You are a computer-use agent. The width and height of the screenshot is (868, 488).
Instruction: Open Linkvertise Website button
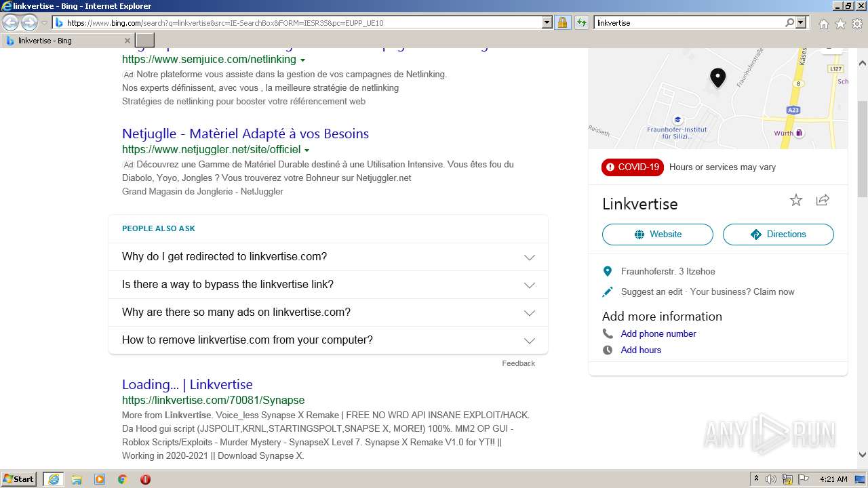tap(658, 235)
